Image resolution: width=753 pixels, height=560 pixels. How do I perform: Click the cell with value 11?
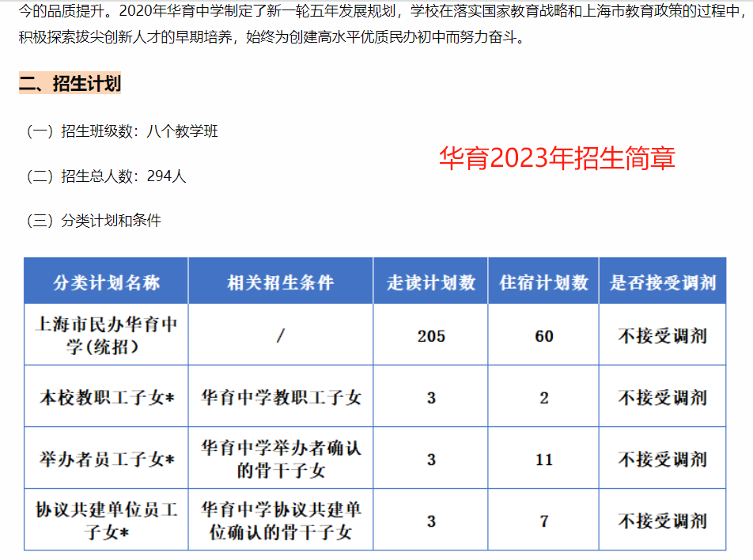click(543, 460)
